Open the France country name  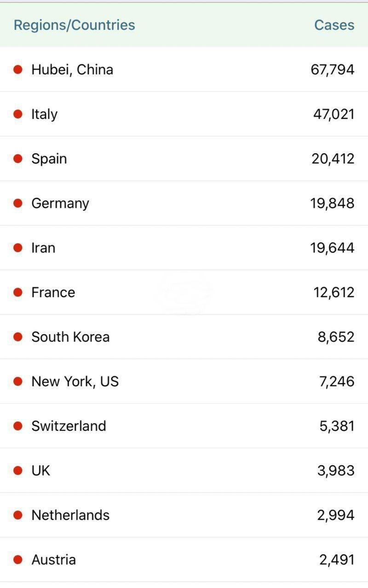(53, 292)
